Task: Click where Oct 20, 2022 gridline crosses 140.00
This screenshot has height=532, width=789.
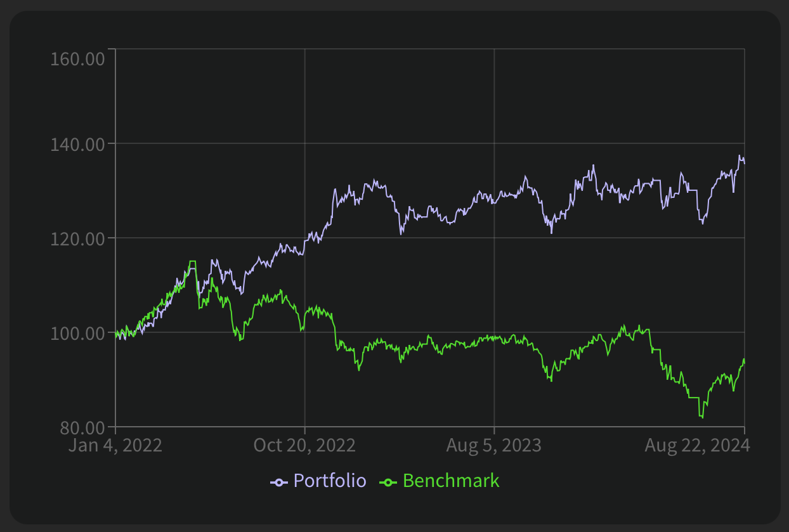Action: (x=304, y=143)
